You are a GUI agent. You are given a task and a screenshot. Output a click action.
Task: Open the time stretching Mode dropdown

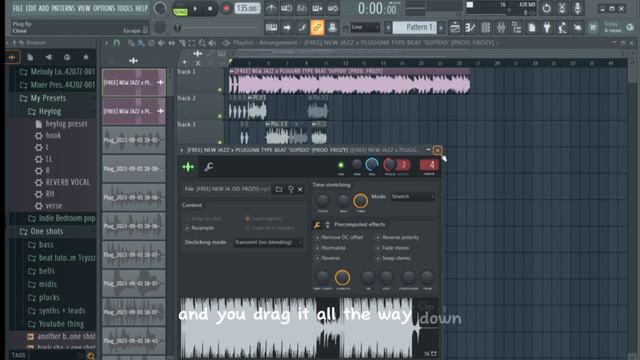pos(412,197)
